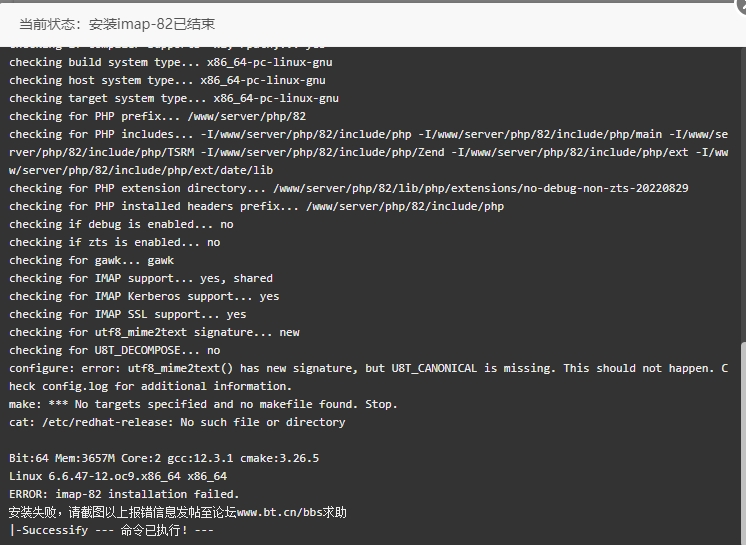Viewport: 746px width, 545px height.
Task: Click the Successify 命令已执行 final line
Action: (111, 530)
